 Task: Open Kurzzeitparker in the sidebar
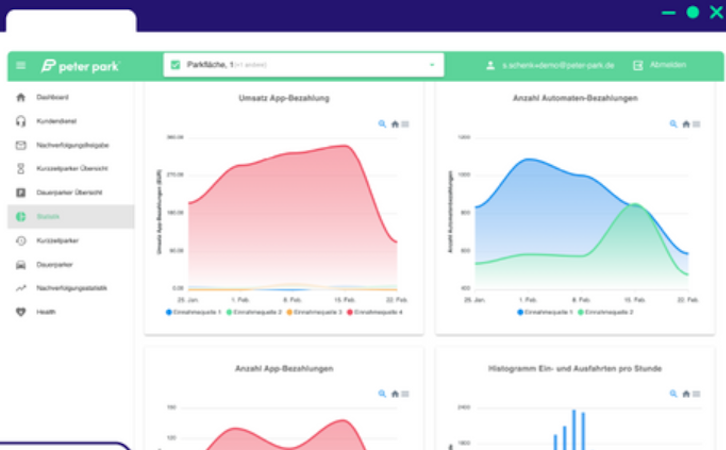pyautogui.click(x=57, y=241)
